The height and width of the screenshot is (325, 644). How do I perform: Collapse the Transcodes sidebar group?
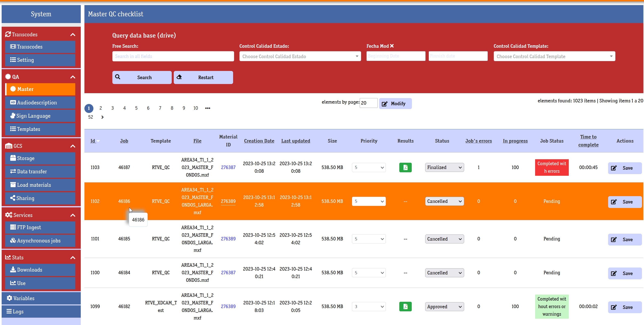coord(73,34)
